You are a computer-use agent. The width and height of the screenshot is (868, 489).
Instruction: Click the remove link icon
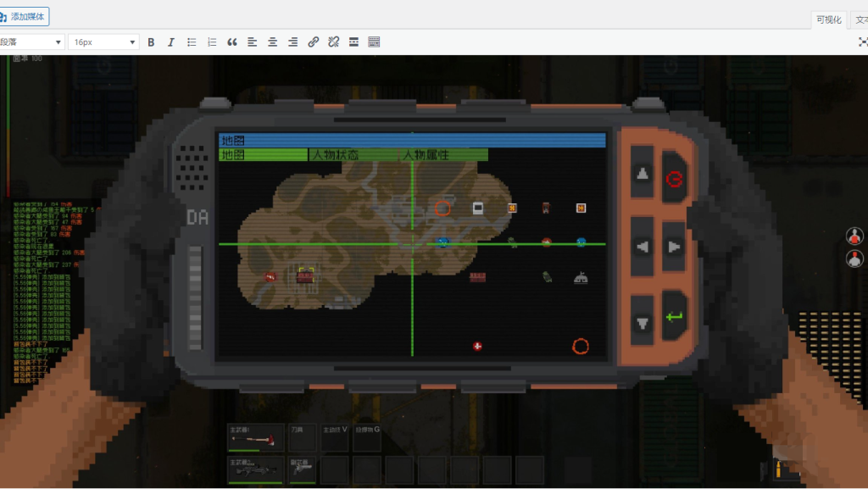334,42
